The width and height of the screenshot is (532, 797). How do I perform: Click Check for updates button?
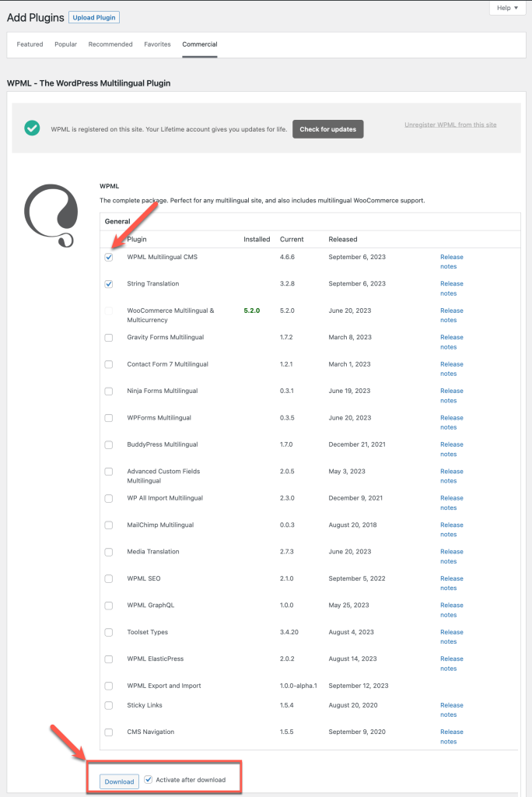[327, 129]
